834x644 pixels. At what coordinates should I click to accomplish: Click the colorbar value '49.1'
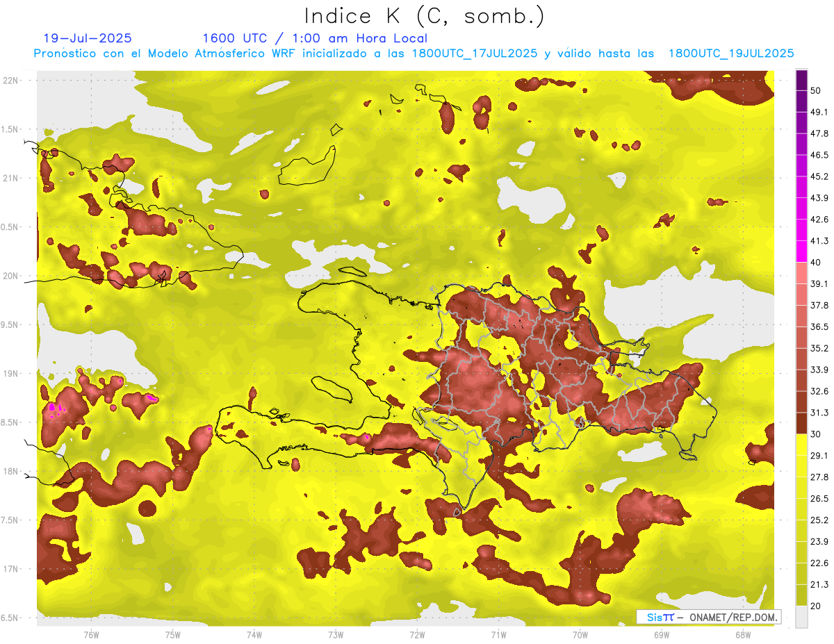(819, 112)
